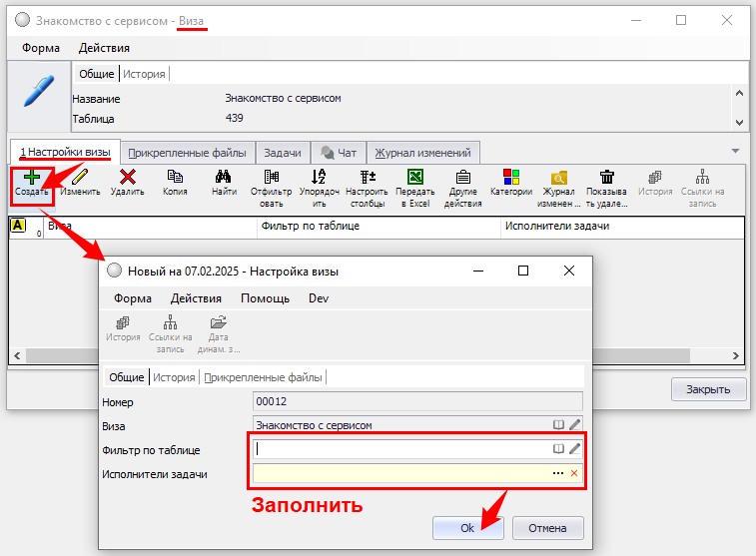The width and height of the screenshot is (756, 556).
Task: Open Другие действия toolbar menu
Action: pos(462,178)
